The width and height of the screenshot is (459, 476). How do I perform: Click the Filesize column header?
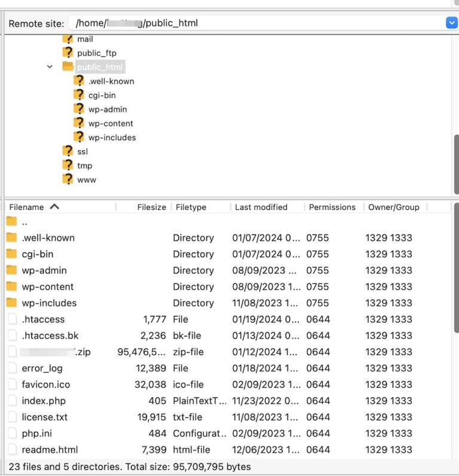click(x=151, y=207)
